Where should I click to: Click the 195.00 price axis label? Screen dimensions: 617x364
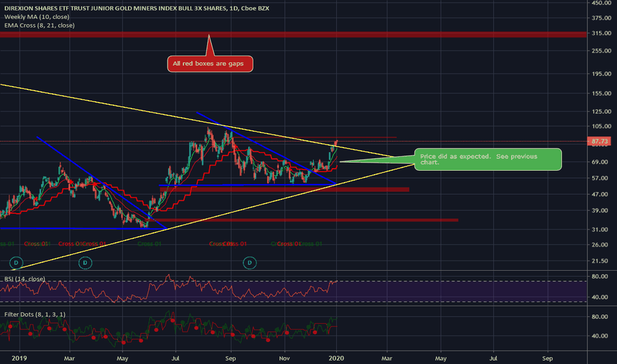click(601, 74)
